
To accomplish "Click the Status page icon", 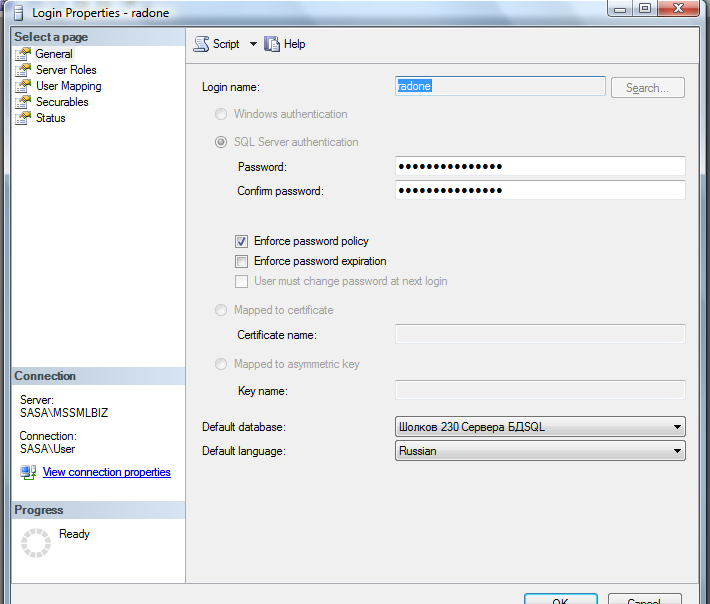I will [23, 118].
